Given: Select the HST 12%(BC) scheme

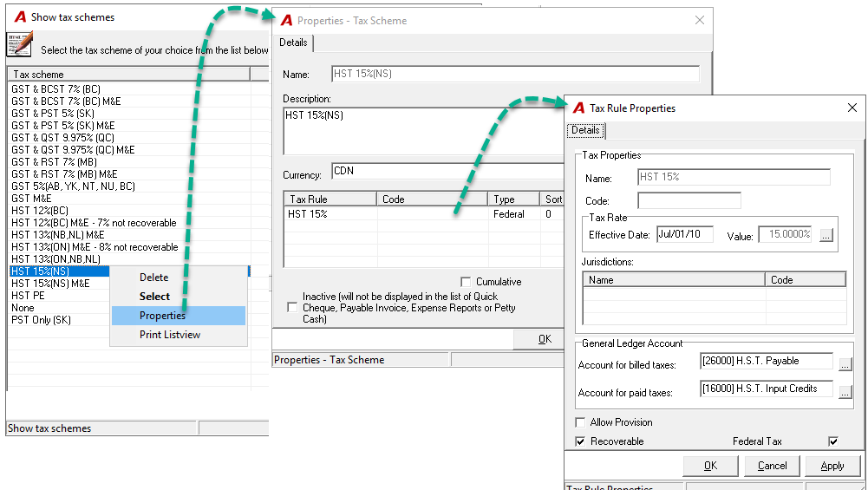Looking at the screenshot, I should pyautogui.click(x=40, y=211).
